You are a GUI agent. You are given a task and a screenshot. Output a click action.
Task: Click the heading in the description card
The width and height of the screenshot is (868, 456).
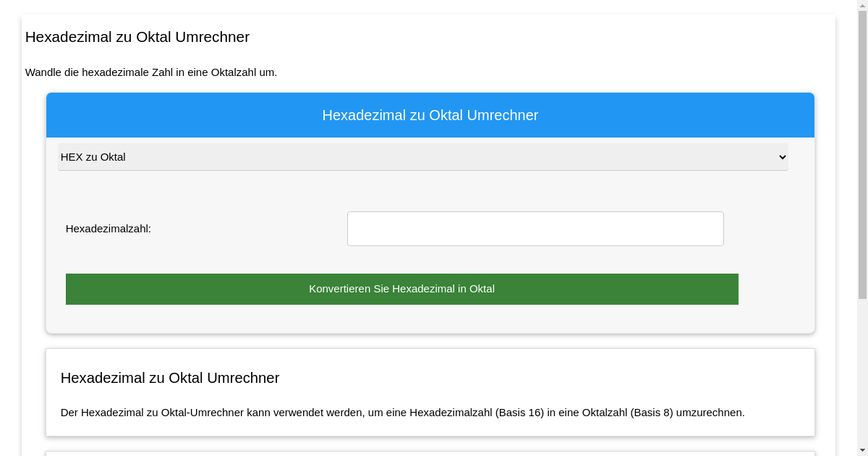pos(170,378)
